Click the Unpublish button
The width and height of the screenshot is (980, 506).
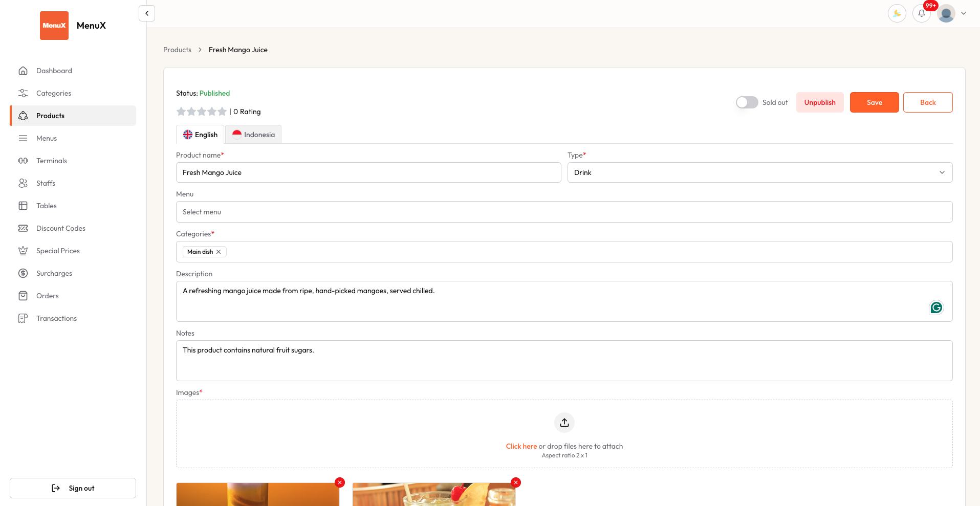click(x=820, y=102)
